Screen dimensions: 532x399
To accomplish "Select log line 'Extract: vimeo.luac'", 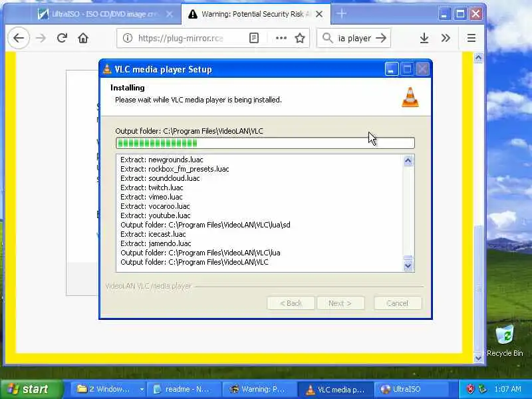I will (152, 197).
